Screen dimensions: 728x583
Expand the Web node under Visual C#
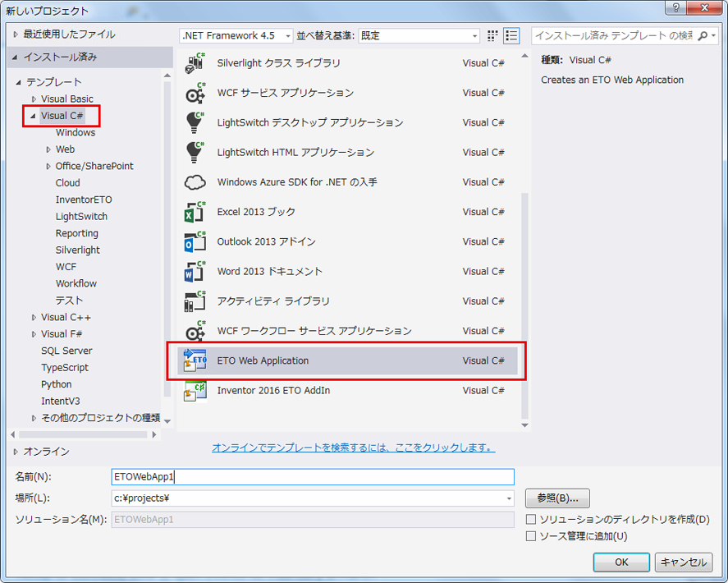click(x=48, y=149)
